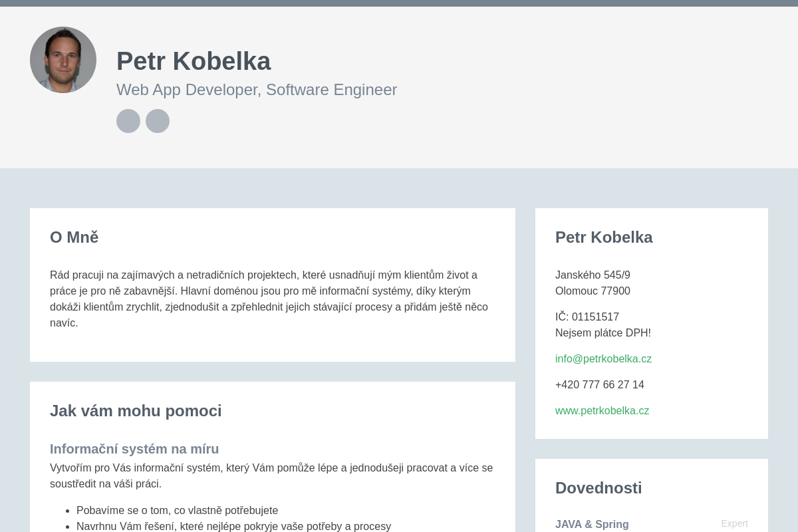Click the 'O Mně' section heading
The width and height of the screenshot is (798, 532).
click(74, 237)
